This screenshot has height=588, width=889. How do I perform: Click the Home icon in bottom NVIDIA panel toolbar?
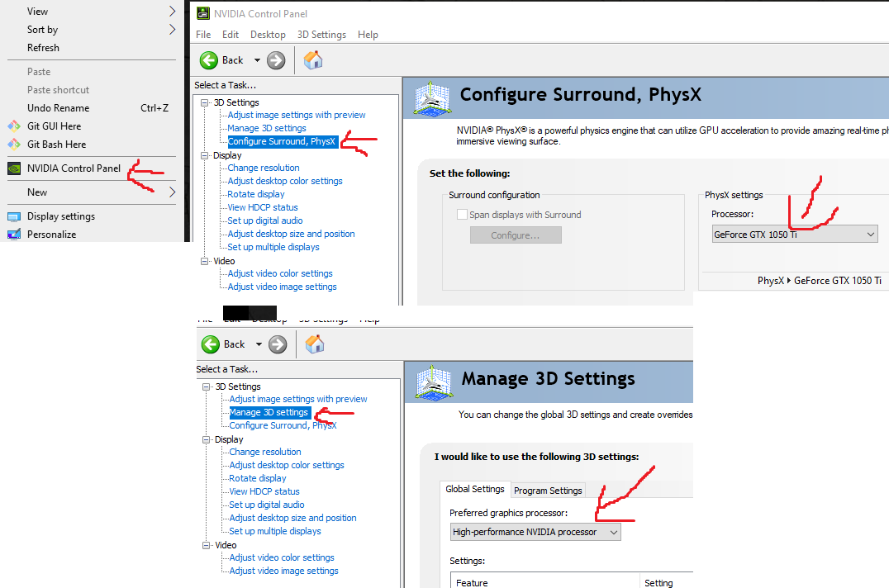tap(315, 344)
